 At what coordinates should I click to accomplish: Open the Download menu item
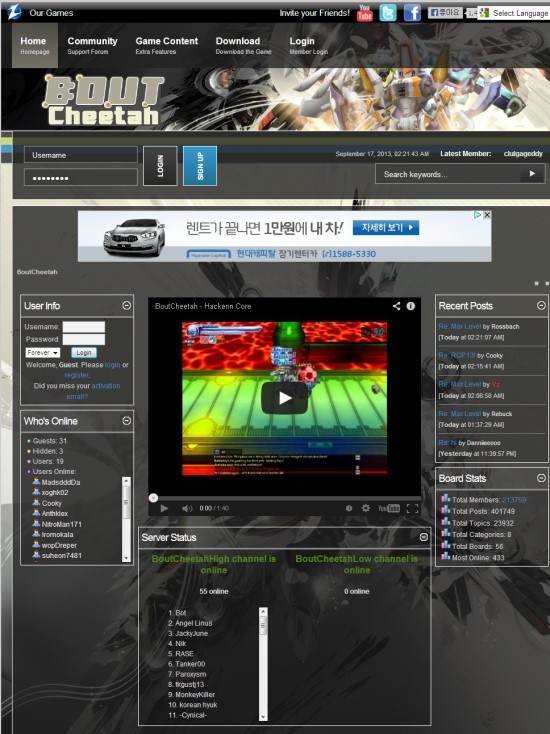243,45
